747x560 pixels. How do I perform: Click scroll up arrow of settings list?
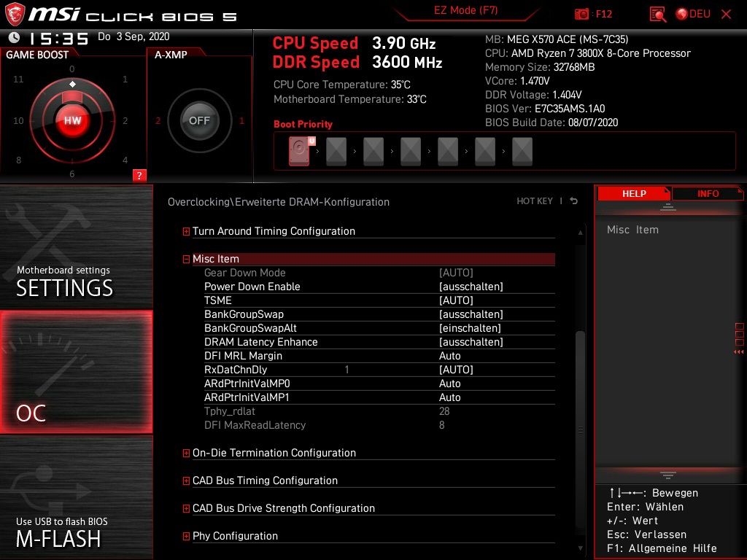(x=580, y=233)
